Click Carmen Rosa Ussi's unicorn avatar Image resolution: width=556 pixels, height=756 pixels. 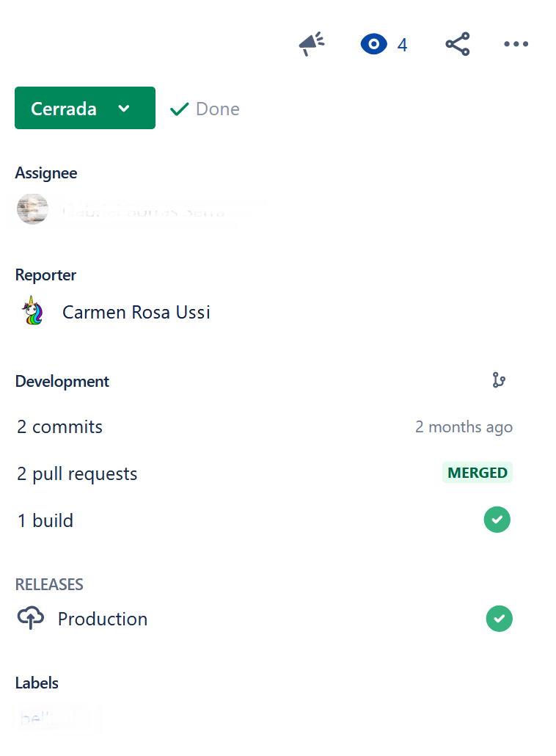pos(32,310)
